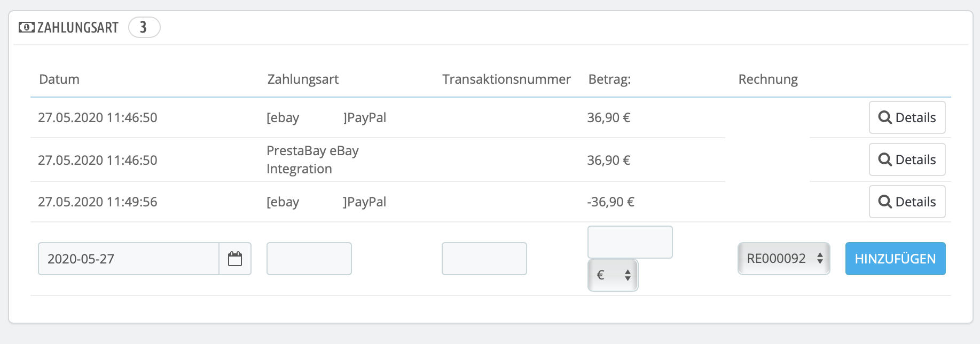Image resolution: width=980 pixels, height=344 pixels.
Task: Expand the € currency dropdown
Action: (x=613, y=275)
